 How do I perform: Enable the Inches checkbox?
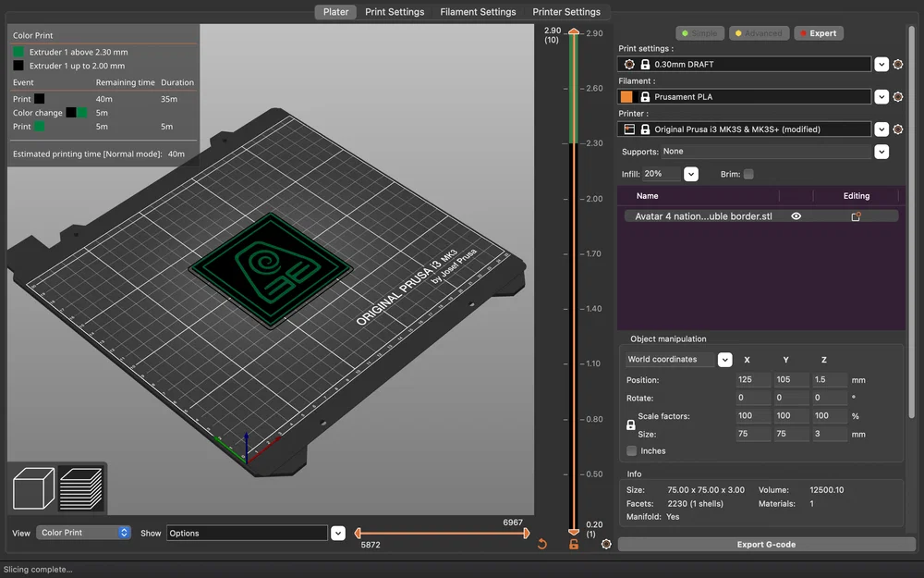(x=632, y=450)
